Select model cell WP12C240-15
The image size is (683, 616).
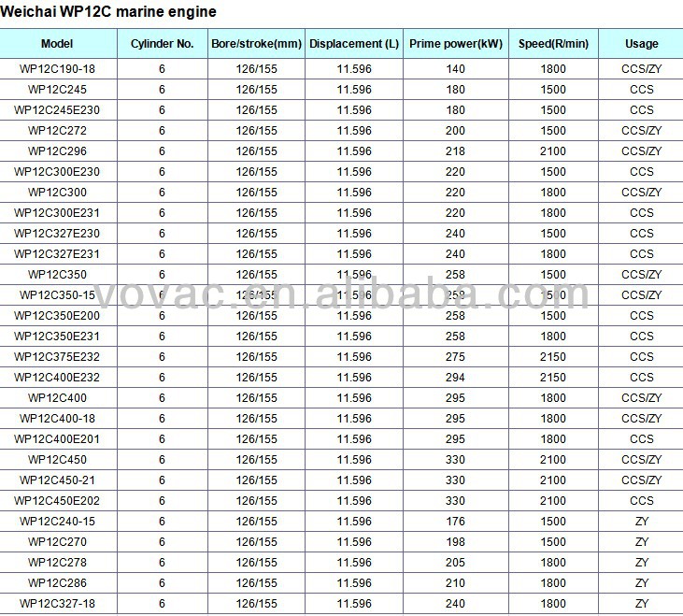(57, 521)
